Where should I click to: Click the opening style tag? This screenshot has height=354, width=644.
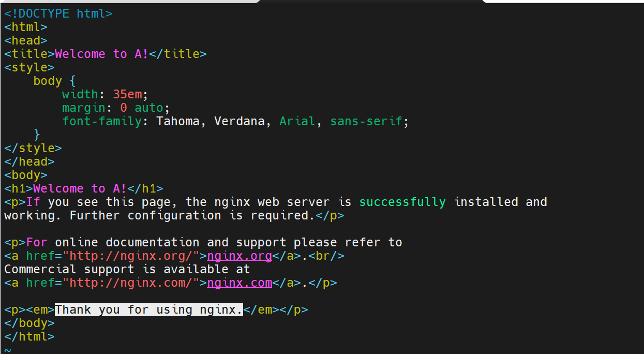pos(29,67)
